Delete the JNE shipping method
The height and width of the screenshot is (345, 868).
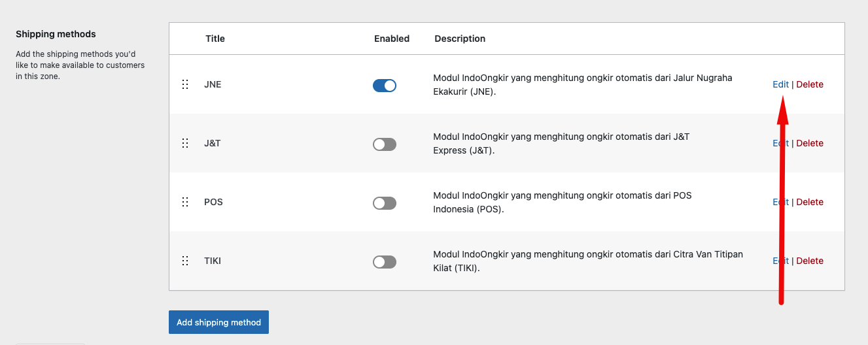pos(810,84)
